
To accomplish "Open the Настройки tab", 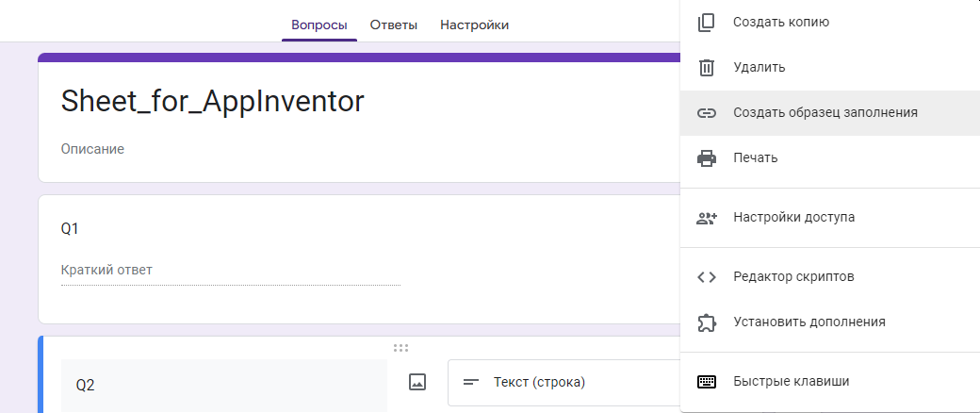I will click(x=474, y=25).
